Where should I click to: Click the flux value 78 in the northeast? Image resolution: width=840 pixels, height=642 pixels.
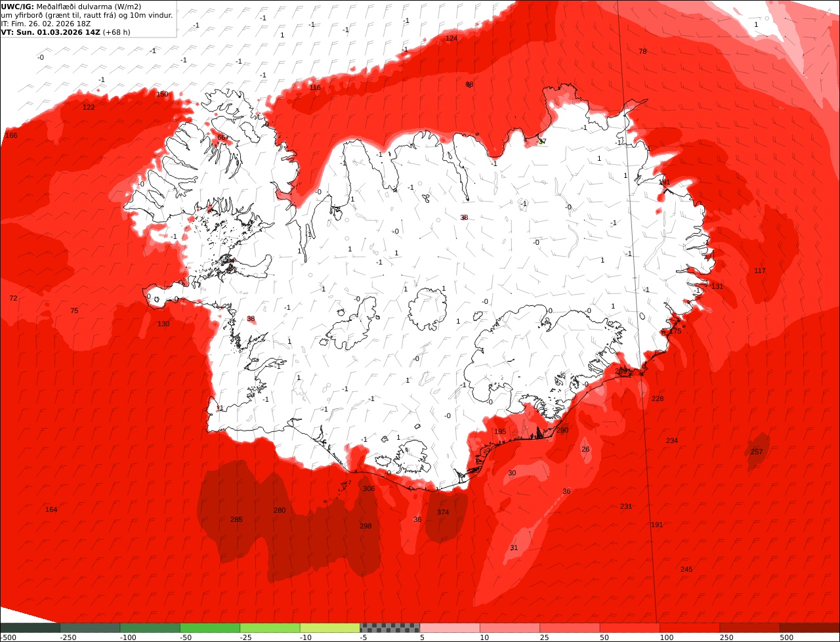642,51
